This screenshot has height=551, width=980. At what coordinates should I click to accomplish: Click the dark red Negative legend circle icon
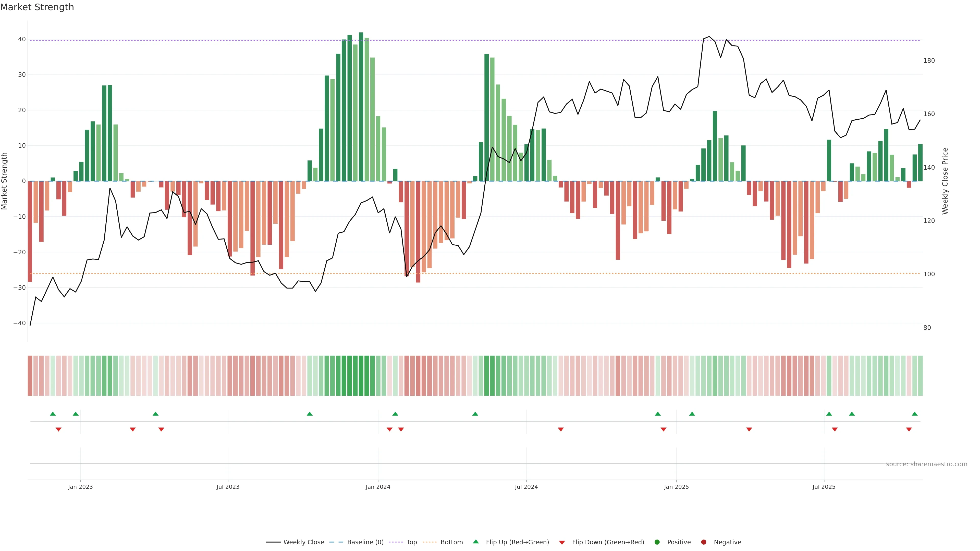(x=703, y=542)
